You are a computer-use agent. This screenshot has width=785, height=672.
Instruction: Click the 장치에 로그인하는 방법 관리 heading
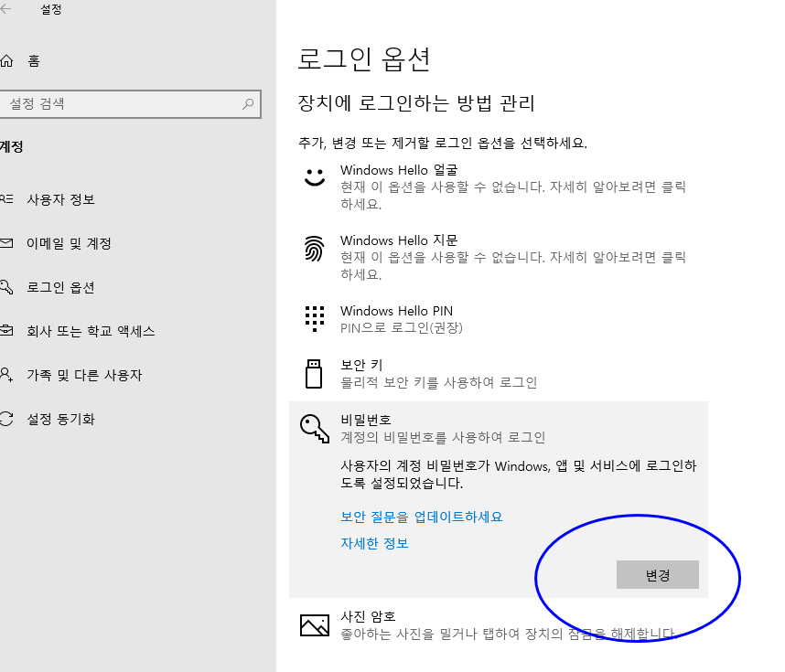(x=416, y=103)
